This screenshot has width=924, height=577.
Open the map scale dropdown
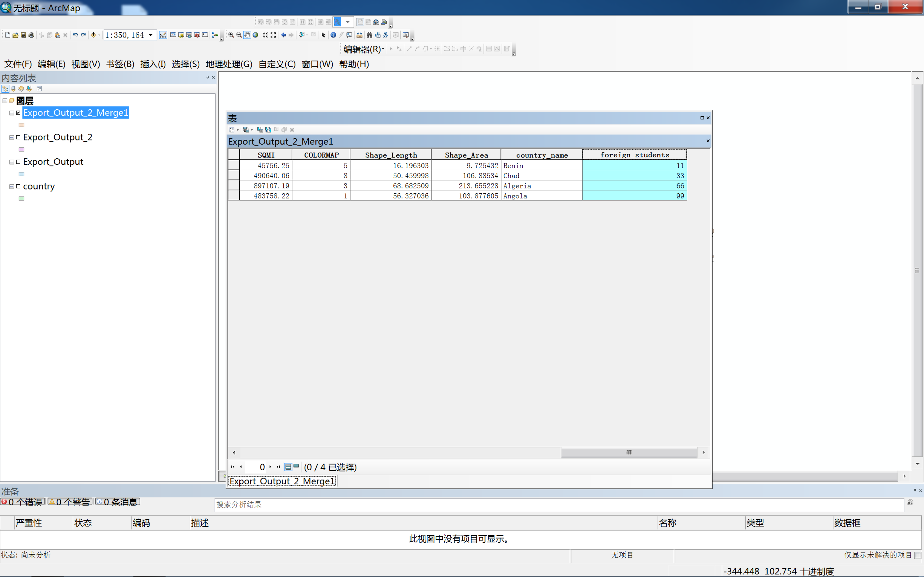pos(151,35)
